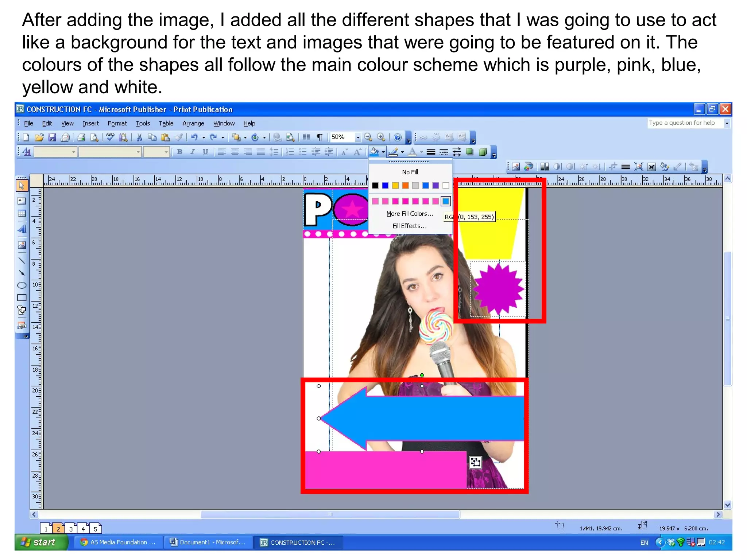Click the 3-D Style green cube icon
Image resolution: width=747 pixels, height=560 pixels.
(483, 152)
